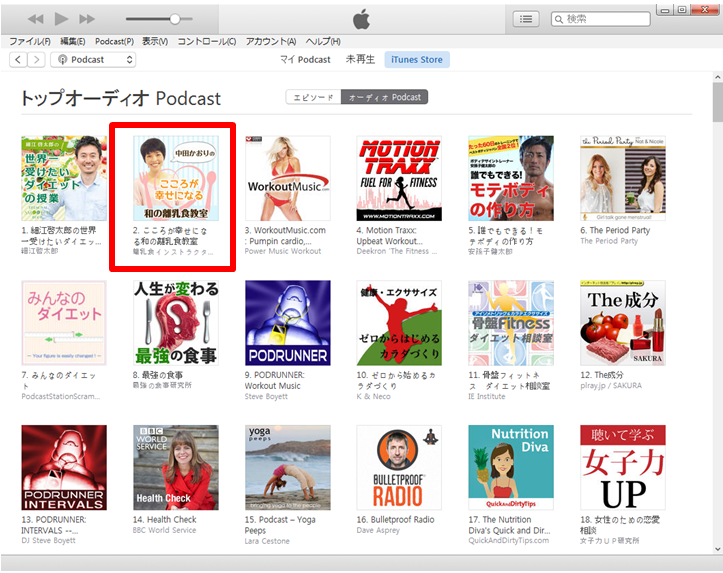Open the コントロール(C) menu
The image size is (723, 573).
(207, 41)
